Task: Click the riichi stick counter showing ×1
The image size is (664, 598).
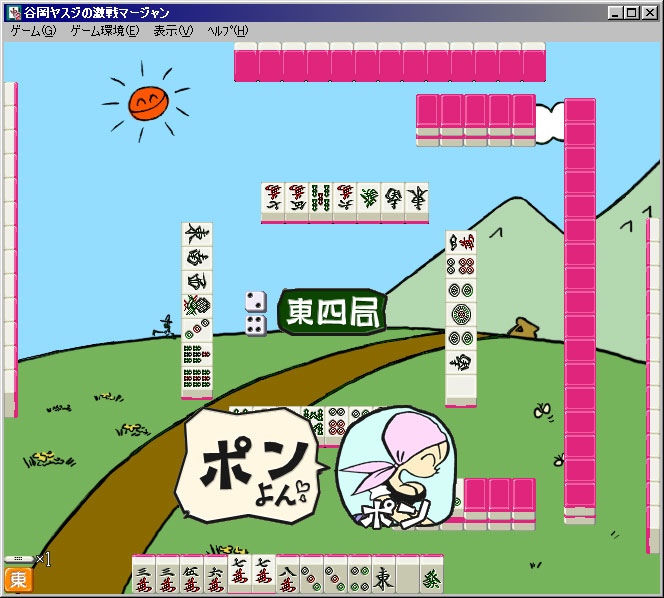Action: (27, 558)
